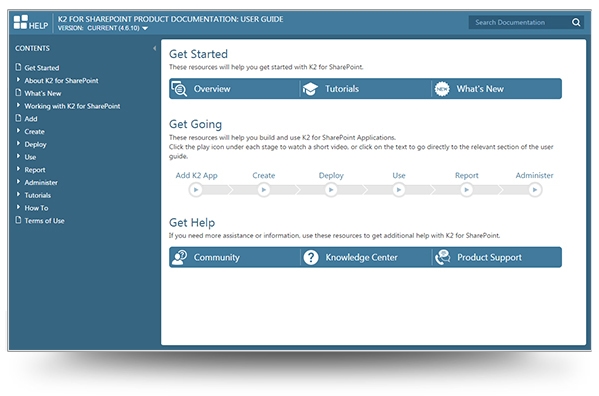
Task: Click the Tutorials graduation cap icon
Action: pyautogui.click(x=310, y=89)
